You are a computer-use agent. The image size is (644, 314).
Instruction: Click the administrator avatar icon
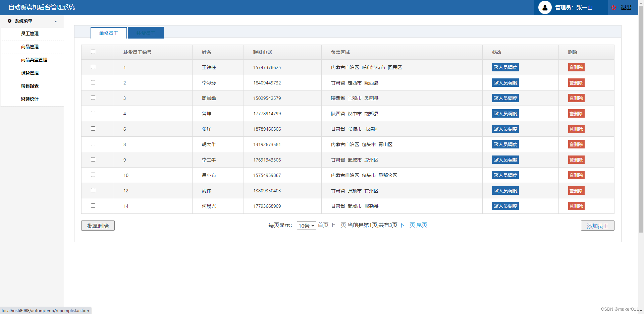545,7
